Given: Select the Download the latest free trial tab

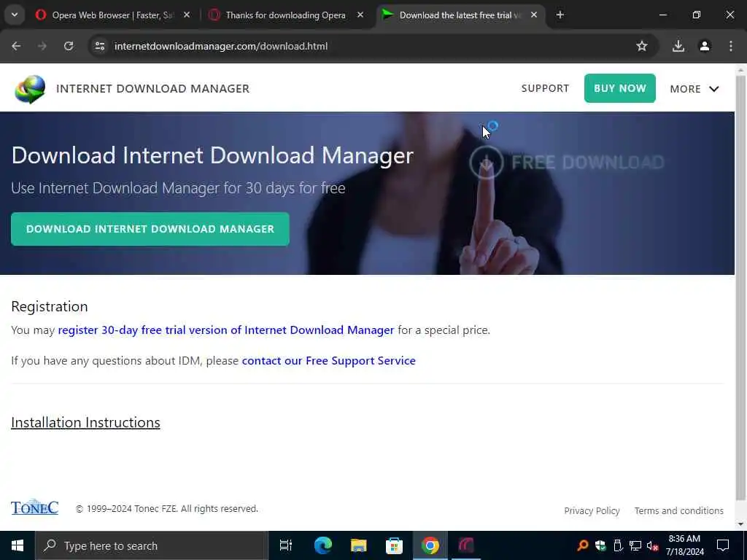Looking at the screenshot, I should click(x=460, y=15).
